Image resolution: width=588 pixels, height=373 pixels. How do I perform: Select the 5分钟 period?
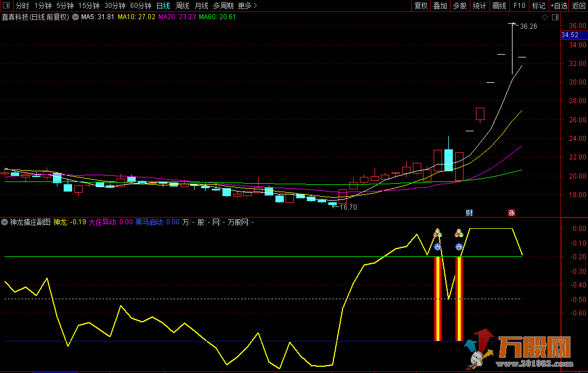click(x=65, y=6)
